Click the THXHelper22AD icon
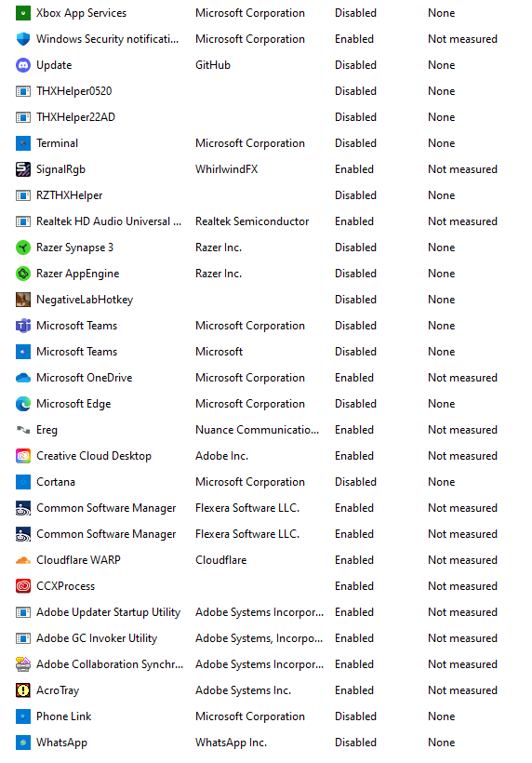This screenshot has height=763, width=532. [23, 117]
